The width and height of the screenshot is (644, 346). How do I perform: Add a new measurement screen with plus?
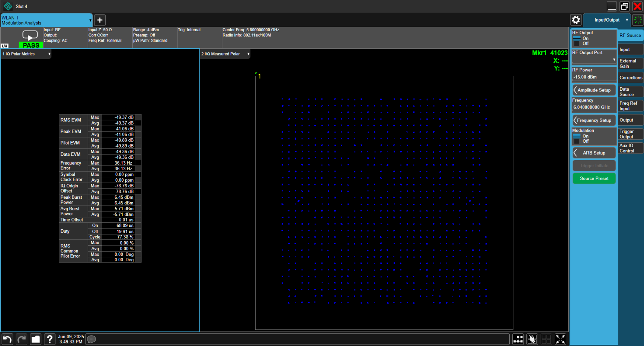pyautogui.click(x=100, y=20)
